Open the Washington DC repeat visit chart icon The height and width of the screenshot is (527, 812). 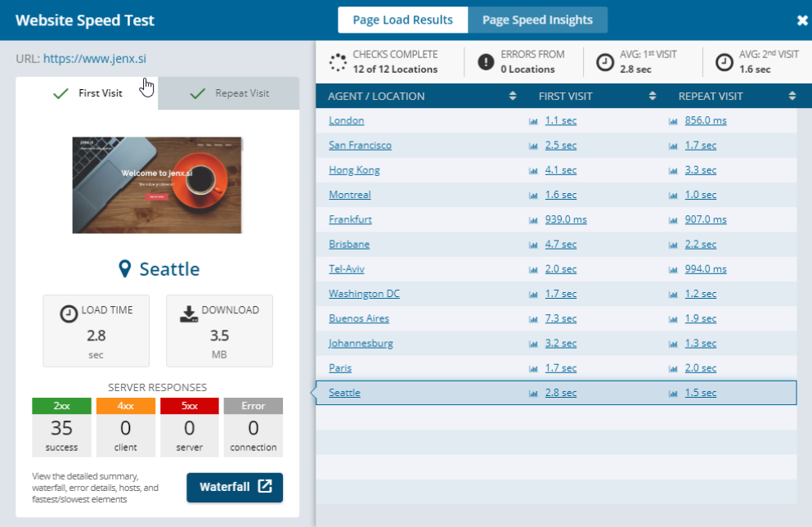(x=673, y=295)
